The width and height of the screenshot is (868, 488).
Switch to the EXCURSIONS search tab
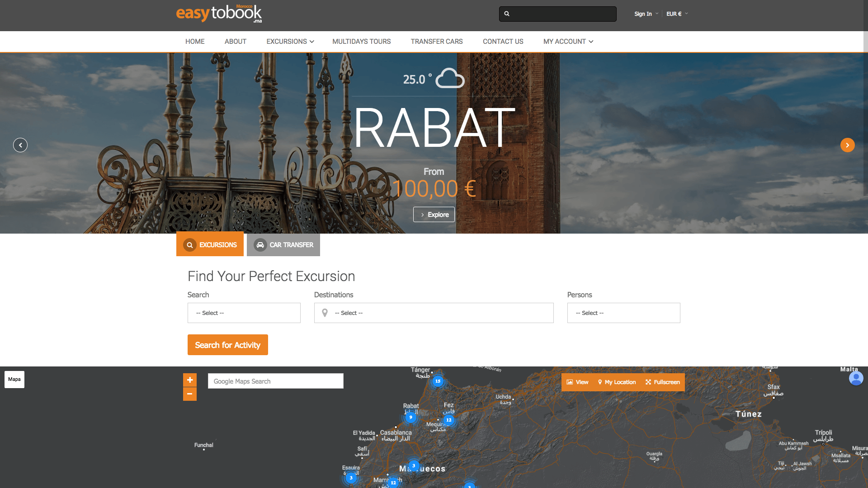tap(210, 244)
